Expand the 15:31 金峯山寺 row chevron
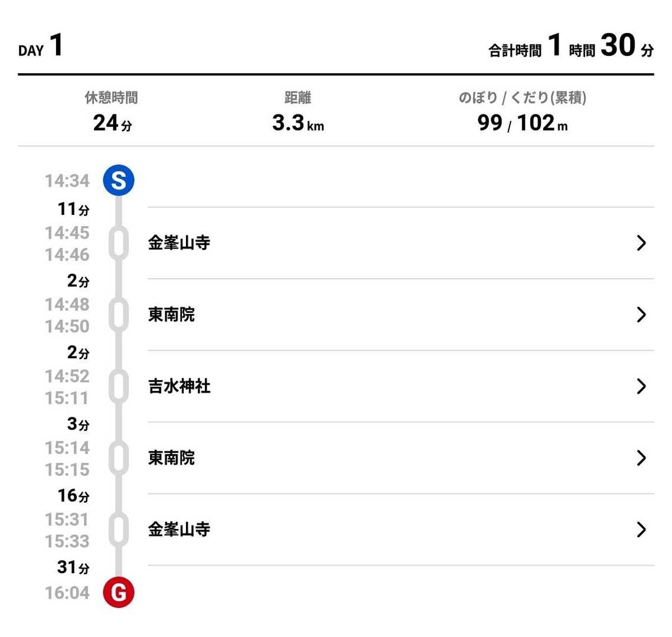 click(x=641, y=530)
